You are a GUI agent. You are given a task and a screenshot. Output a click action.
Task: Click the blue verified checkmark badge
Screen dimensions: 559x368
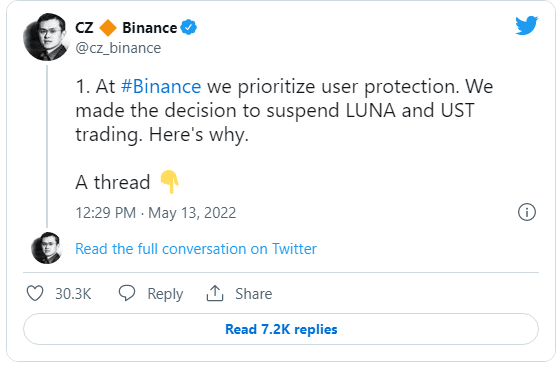coord(189,27)
